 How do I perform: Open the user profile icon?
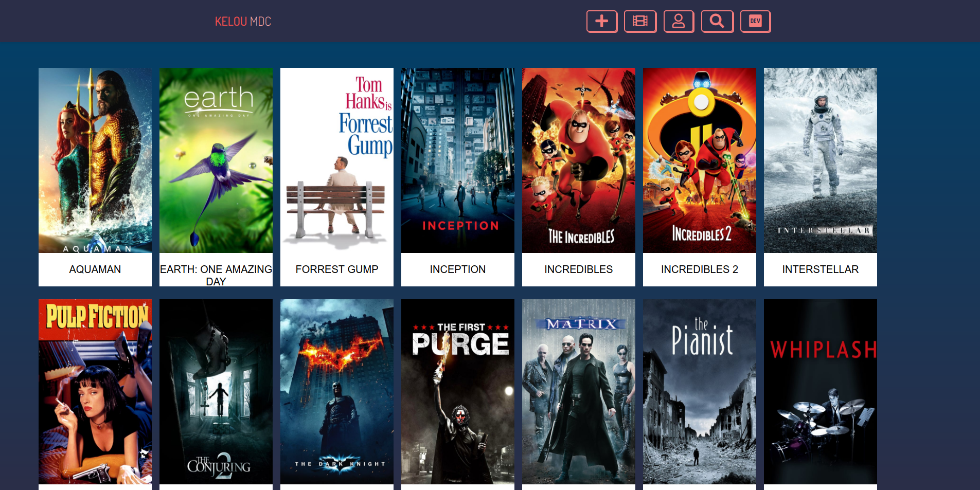(x=679, y=22)
